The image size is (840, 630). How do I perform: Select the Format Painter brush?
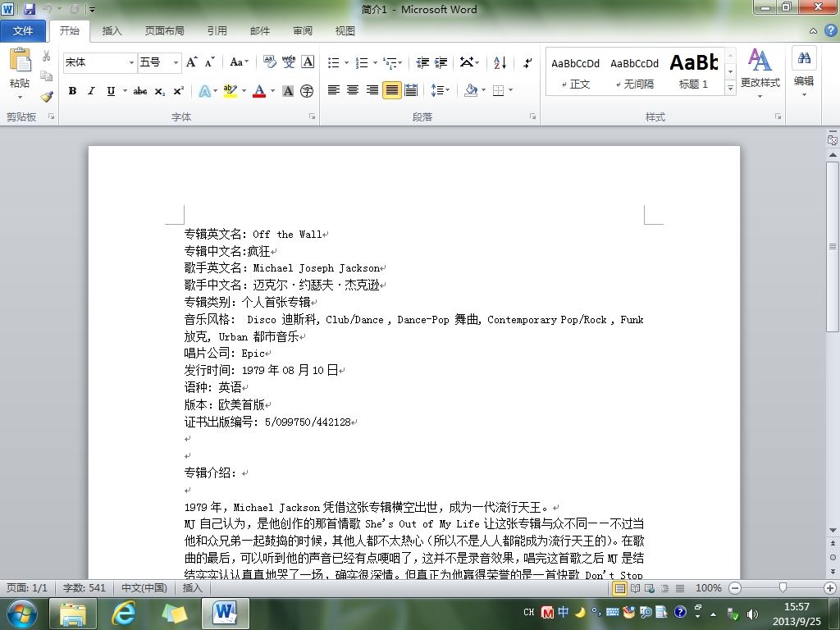(x=47, y=97)
